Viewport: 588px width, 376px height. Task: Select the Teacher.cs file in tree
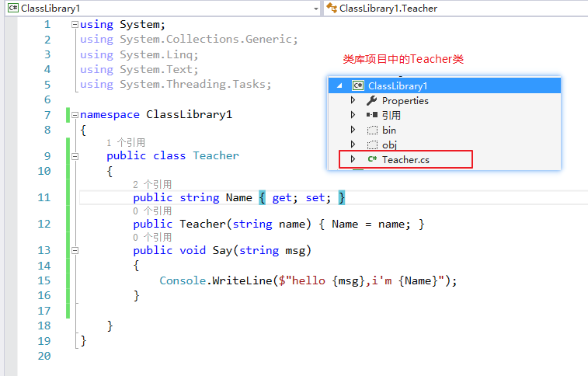pos(405,159)
